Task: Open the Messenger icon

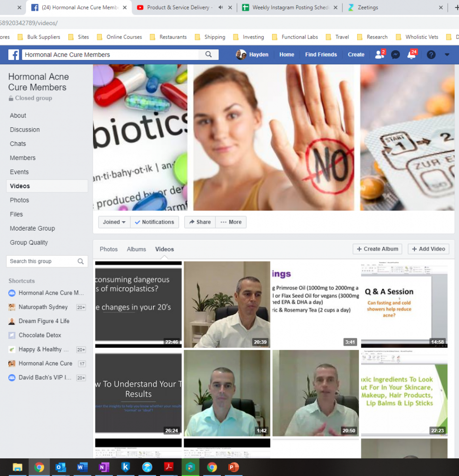Action: (x=395, y=54)
